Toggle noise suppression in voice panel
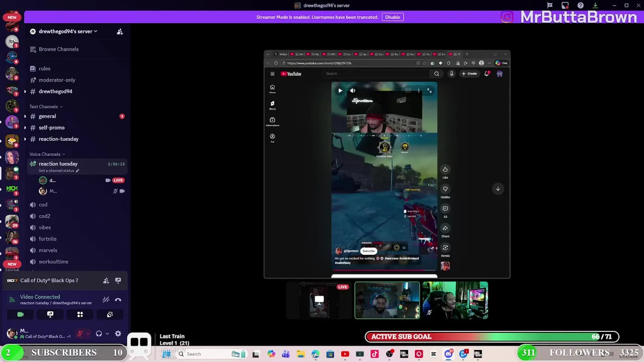 pyautogui.click(x=106, y=300)
